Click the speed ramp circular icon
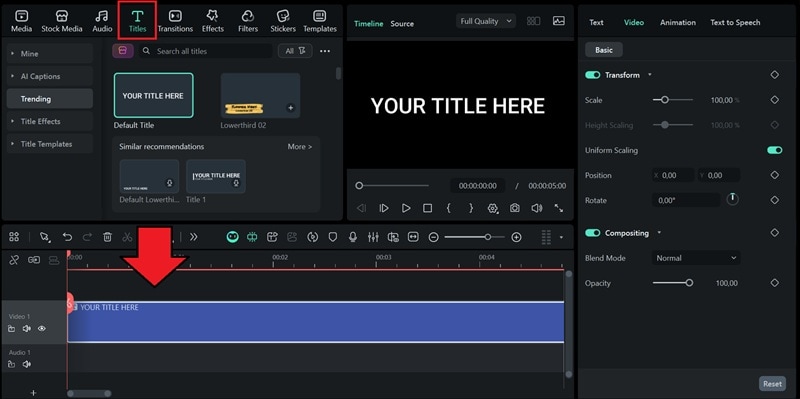The height and width of the screenshot is (399, 800). (312, 237)
